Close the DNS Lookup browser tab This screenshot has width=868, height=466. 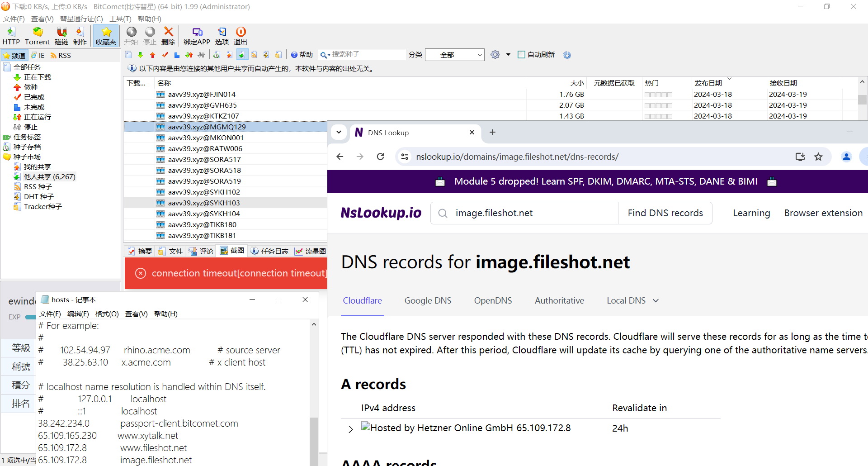[472, 132]
